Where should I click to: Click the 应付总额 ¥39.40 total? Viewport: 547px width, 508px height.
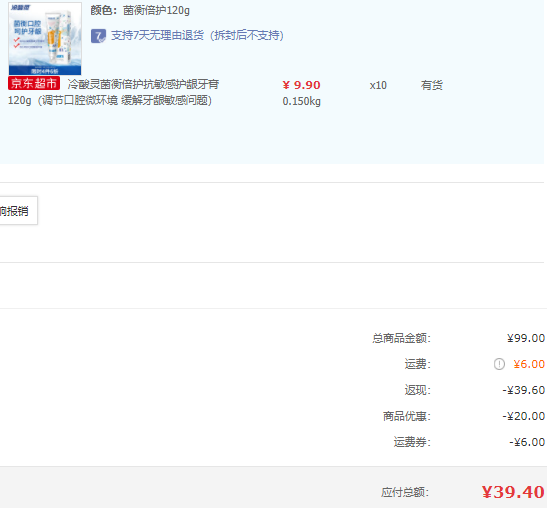pyautogui.click(x=513, y=492)
